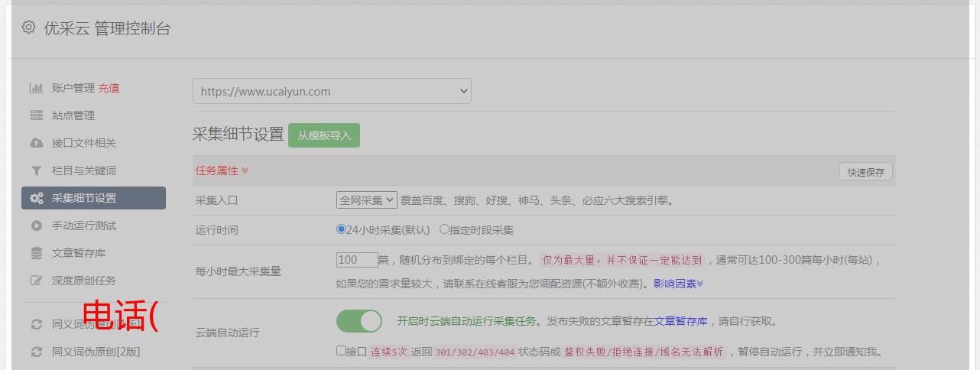
Task: Click the 301/302/403/404 status code text
Action: click(473, 352)
